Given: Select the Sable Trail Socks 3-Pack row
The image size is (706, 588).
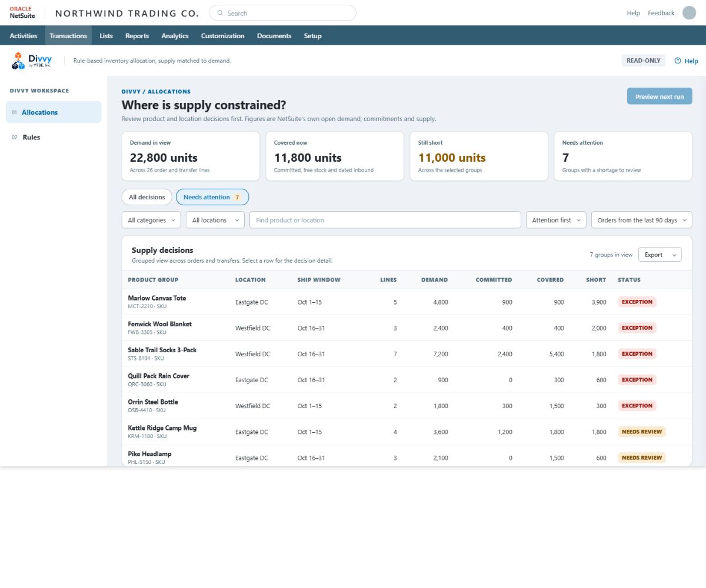Looking at the screenshot, I should (407, 354).
